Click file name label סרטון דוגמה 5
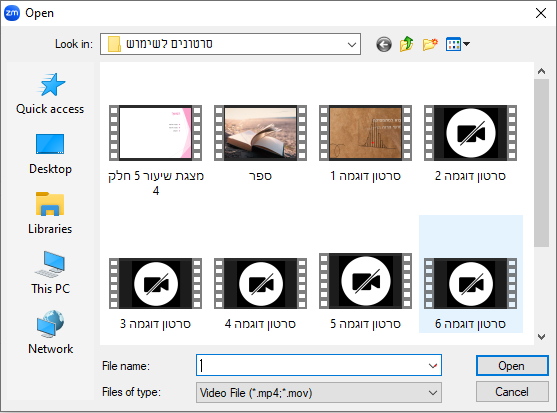557x413 pixels. click(366, 324)
